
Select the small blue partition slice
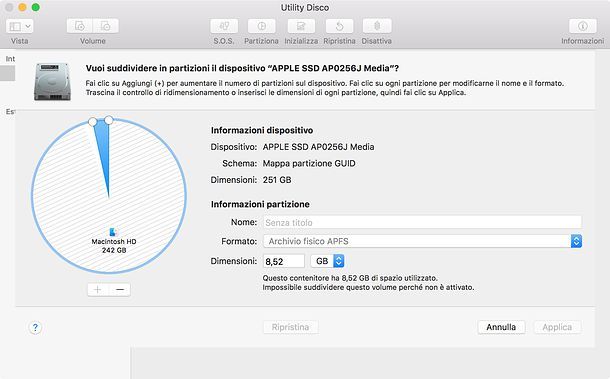[103, 152]
